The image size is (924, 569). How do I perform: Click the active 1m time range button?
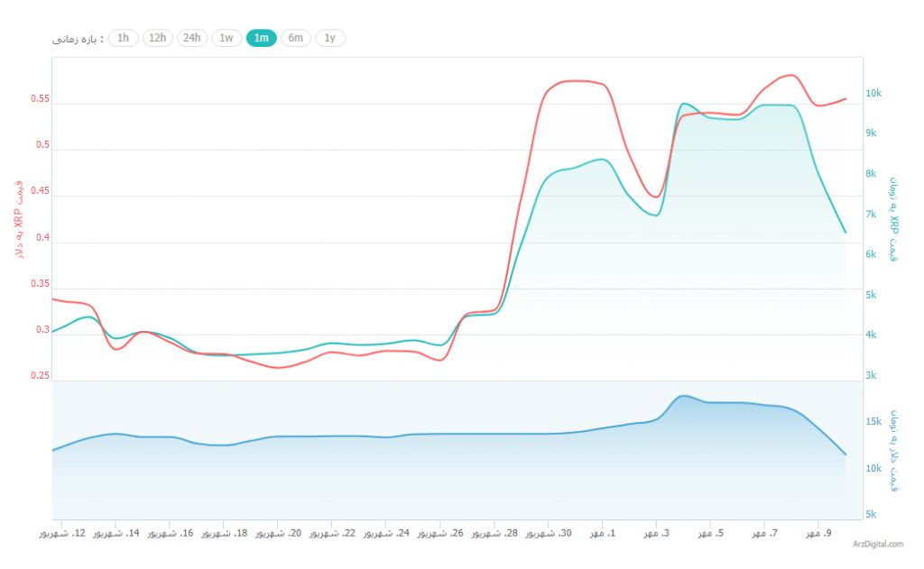coord(262,38)
